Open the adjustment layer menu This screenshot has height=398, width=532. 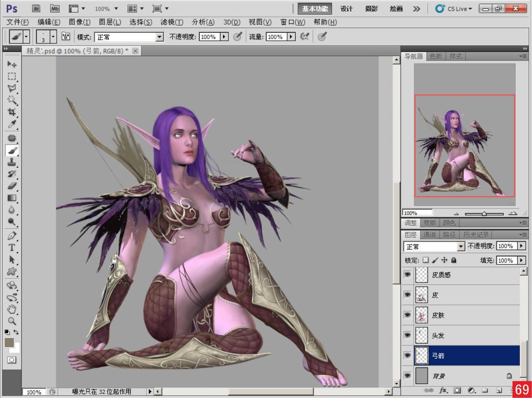(471, 390)
